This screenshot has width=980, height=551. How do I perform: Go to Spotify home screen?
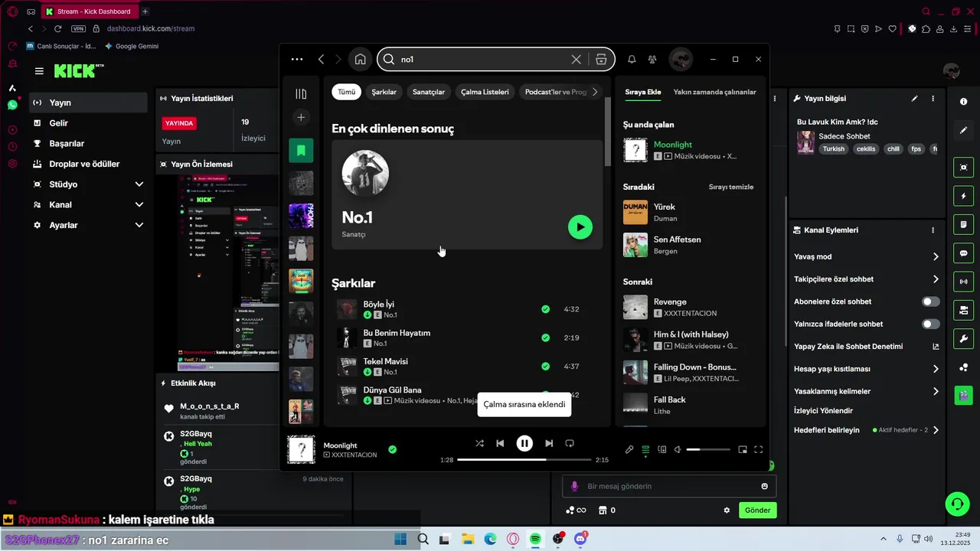[x=360, y=59]
